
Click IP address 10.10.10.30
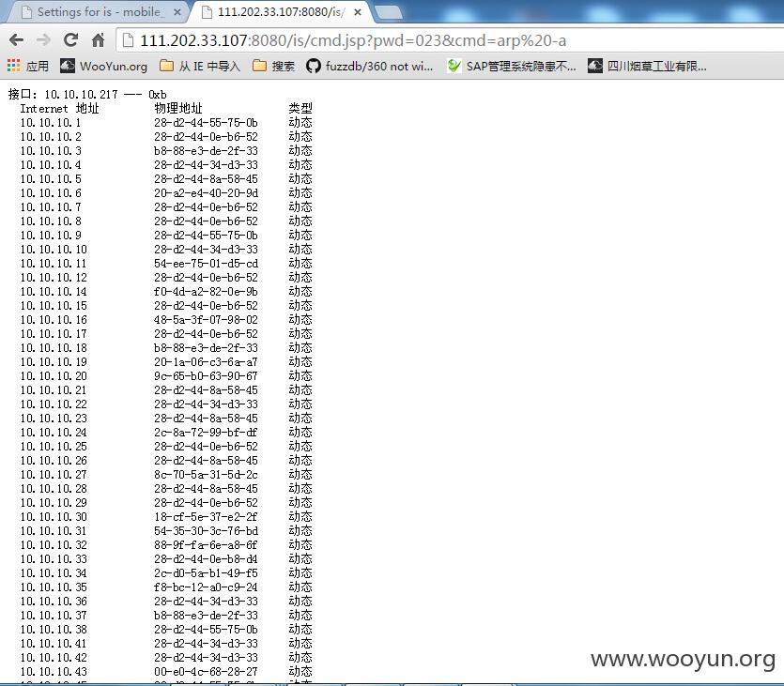pyautogui.click(x=54, y=517)
